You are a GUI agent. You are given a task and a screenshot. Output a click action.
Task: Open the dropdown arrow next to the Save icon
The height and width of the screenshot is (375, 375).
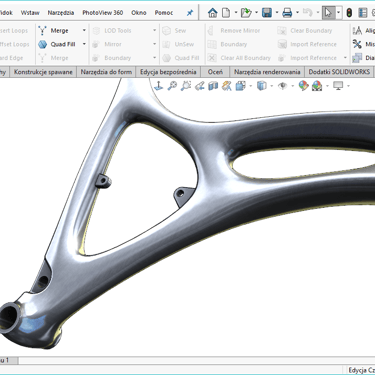[277, 13]
